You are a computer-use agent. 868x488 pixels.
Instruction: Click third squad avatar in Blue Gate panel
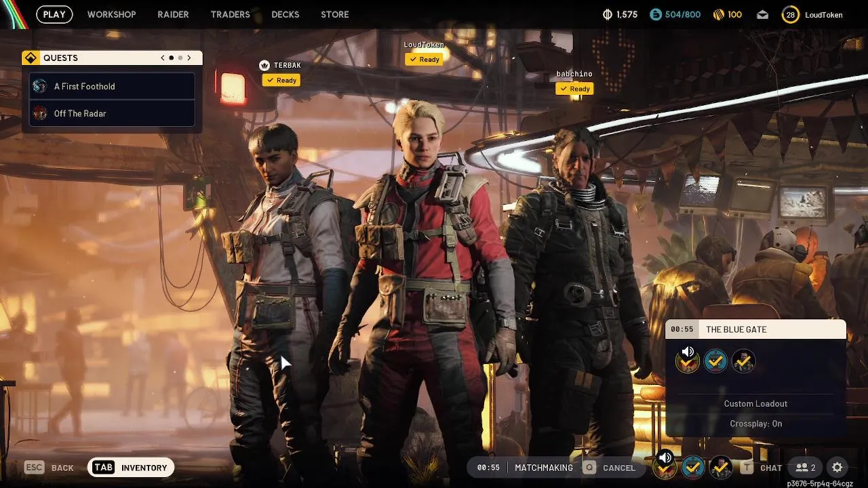[743, 361]
